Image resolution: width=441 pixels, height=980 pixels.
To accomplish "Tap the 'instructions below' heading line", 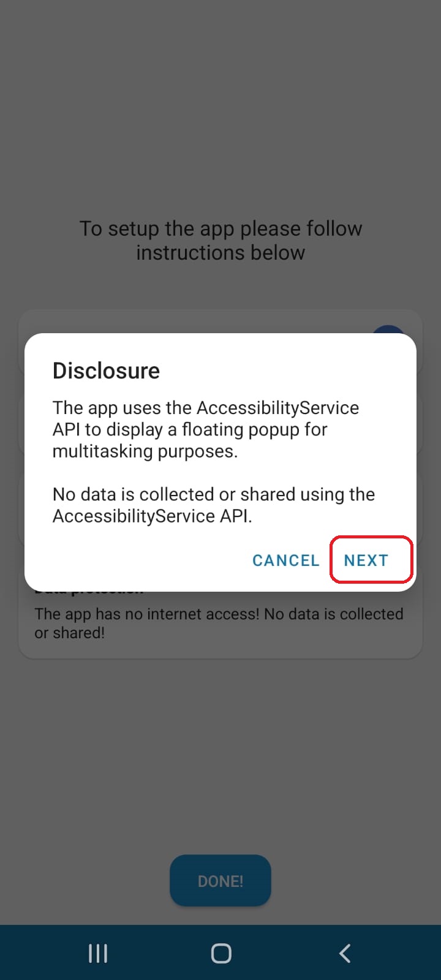I will tap(221, 252).
